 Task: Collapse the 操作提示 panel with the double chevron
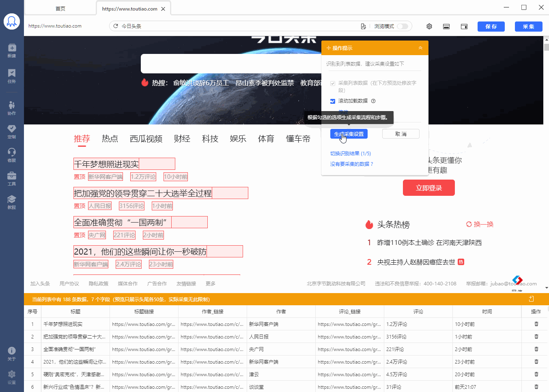click(420, 48)
